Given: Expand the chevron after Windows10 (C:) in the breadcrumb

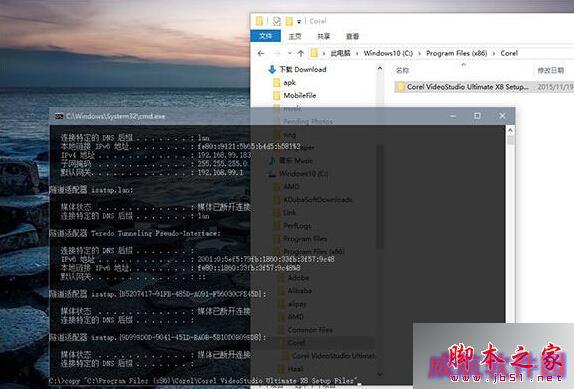Looking at the screenshot, I should pos(420,53).
